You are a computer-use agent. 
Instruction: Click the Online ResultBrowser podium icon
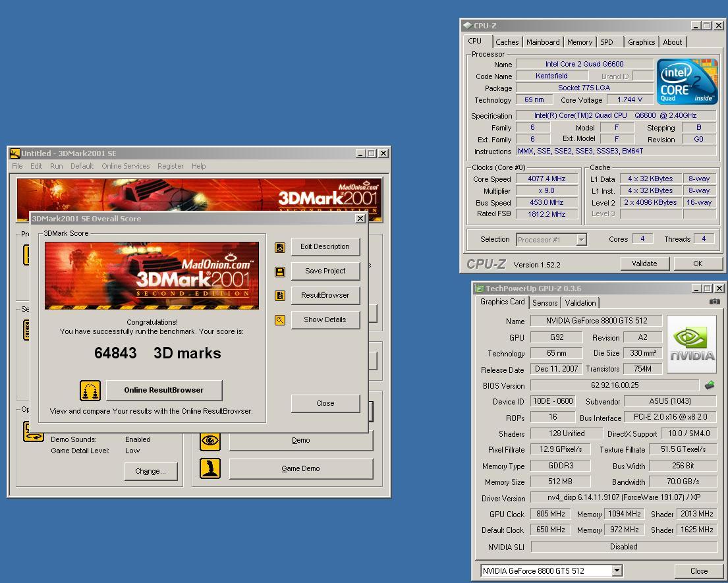coord(90,391)
